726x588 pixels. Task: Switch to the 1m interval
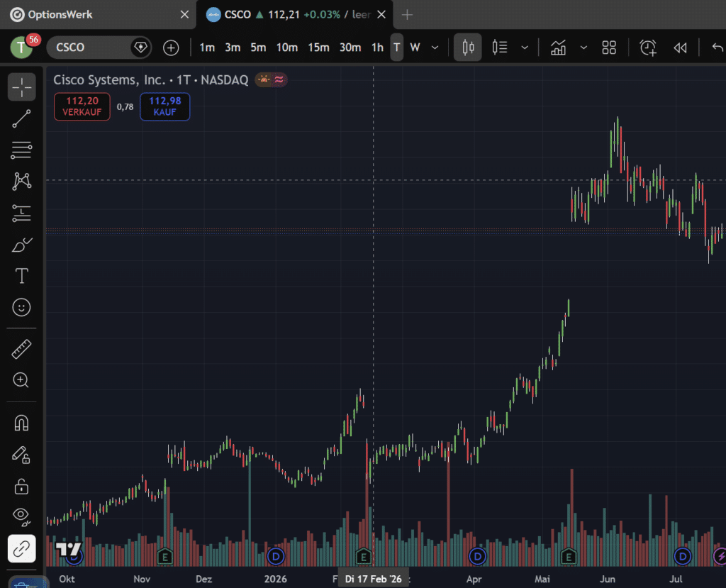click(x=207, y=48)
